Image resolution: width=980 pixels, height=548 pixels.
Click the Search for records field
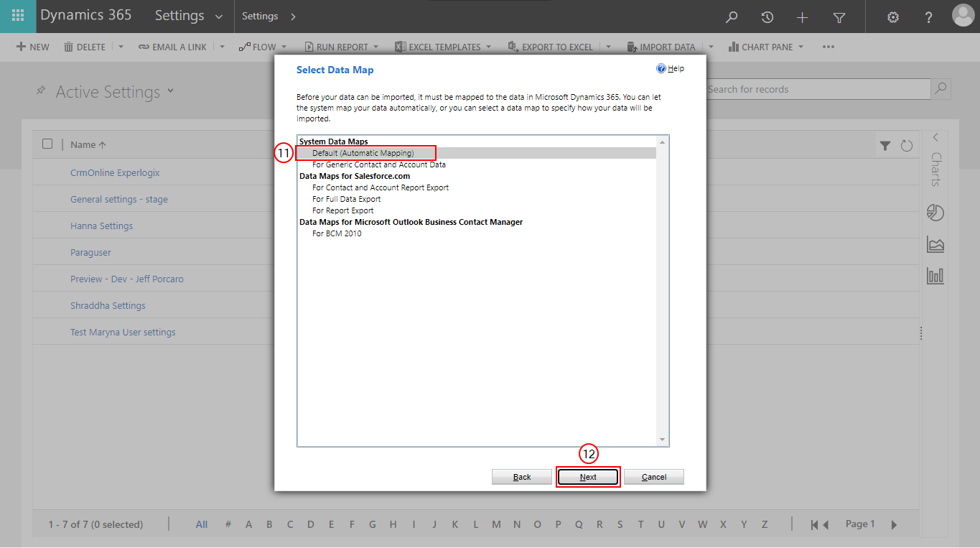pyautogui.click(x=817, y=89)
